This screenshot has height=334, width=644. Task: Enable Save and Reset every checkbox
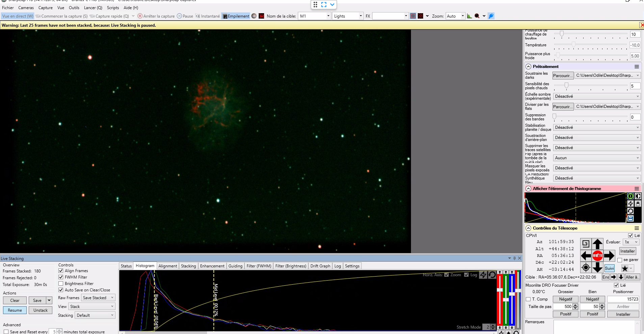(6, 332)
